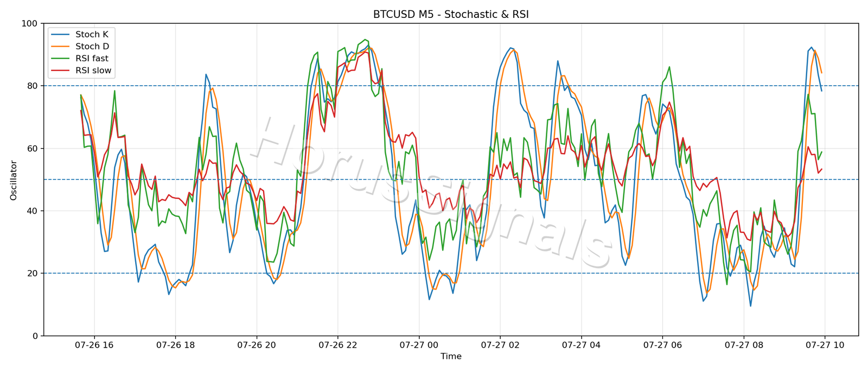Click the orange Stoch D legend line
The width and height of the screenshot is (868, 372).
[60, 47]
